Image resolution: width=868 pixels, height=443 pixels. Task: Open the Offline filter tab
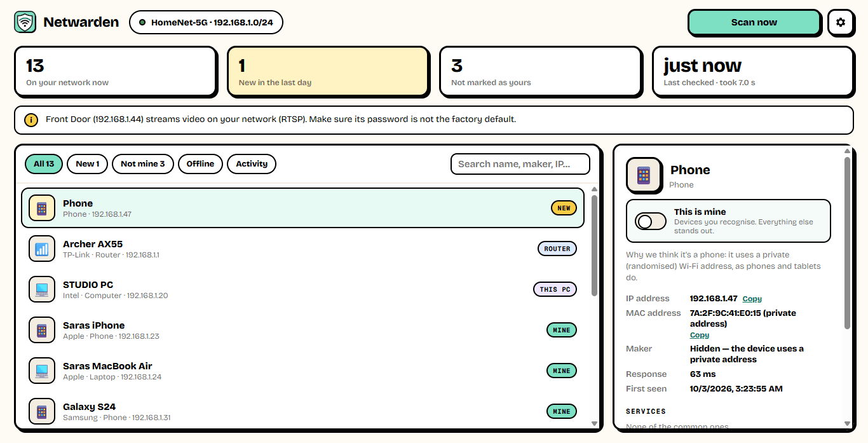200,164
